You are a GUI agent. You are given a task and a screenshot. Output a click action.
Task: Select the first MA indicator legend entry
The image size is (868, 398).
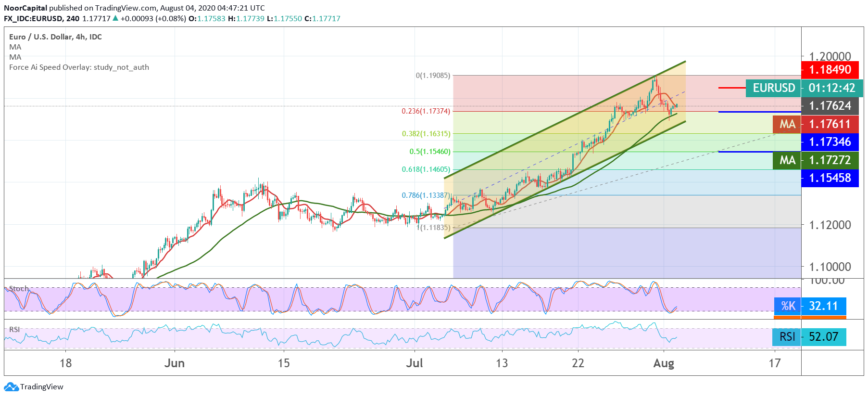(15, 47)
